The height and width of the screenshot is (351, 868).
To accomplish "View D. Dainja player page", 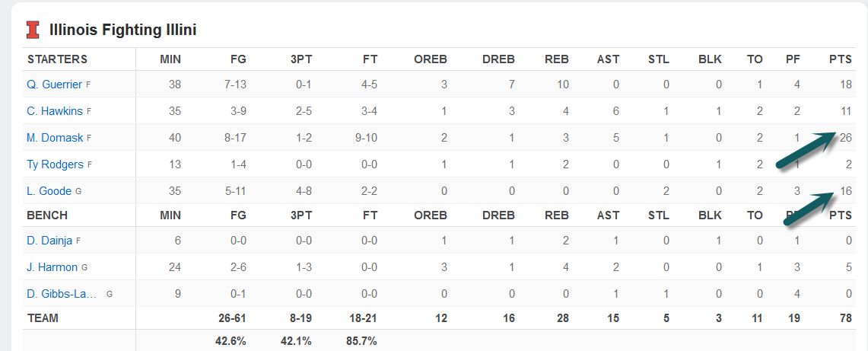I will coord(50,241).
